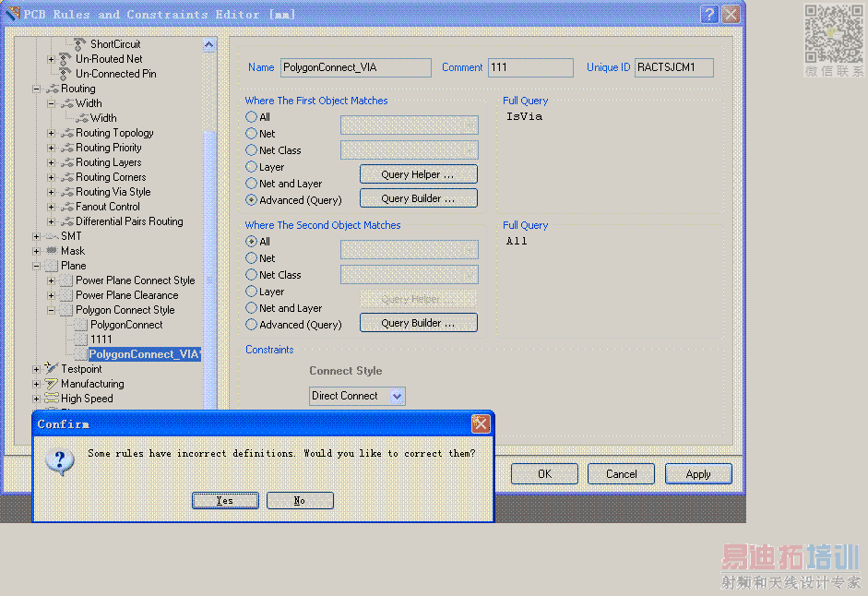This screenshot has width=868, height=596.
Task: Click the Polygon Connect Style icon
Action: (66, 310)
